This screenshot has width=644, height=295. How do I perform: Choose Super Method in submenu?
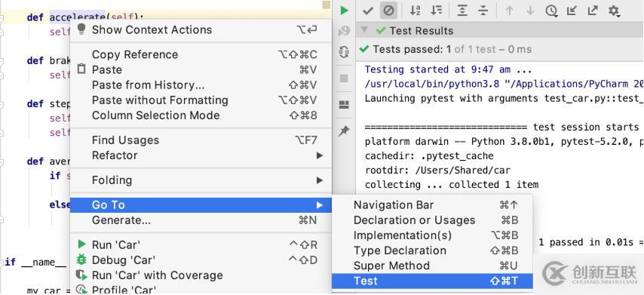[433, 266]
